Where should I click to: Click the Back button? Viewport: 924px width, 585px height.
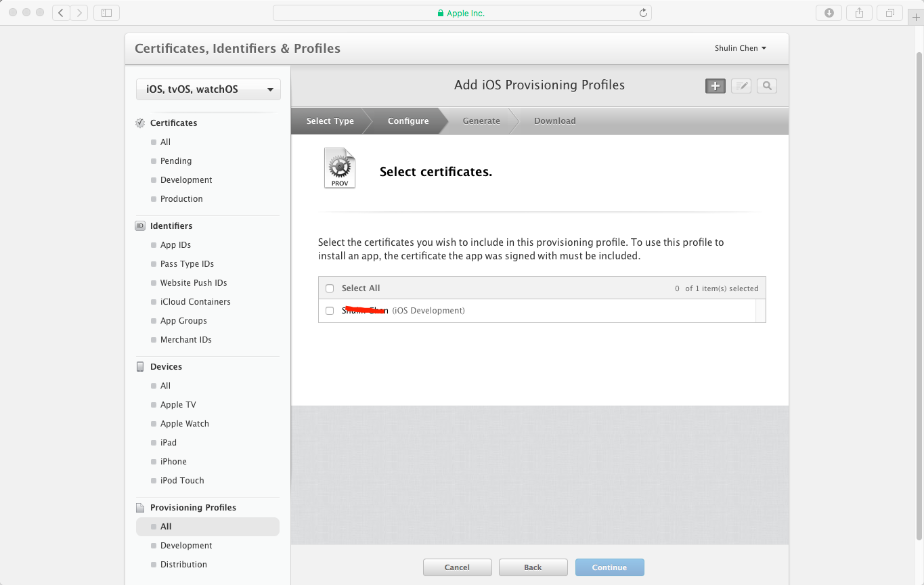(x=533, y=567)
